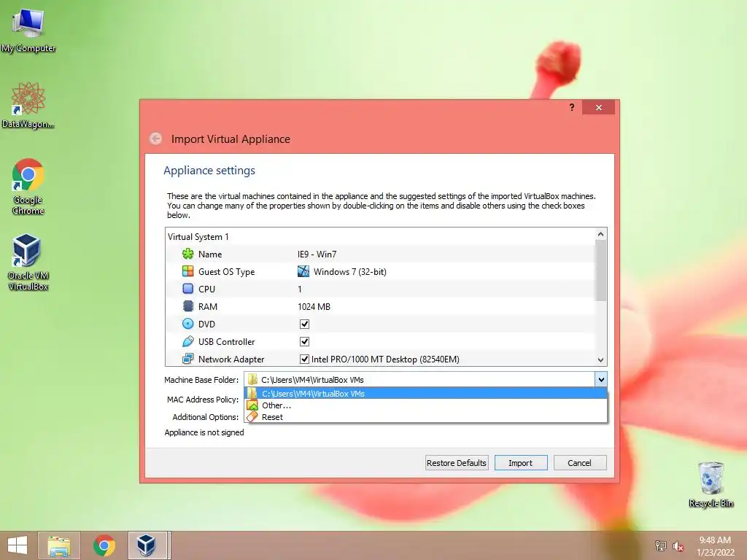Uncheck the DVD checkbox
This screenshot has width=747, height=560.
point(304,324)
